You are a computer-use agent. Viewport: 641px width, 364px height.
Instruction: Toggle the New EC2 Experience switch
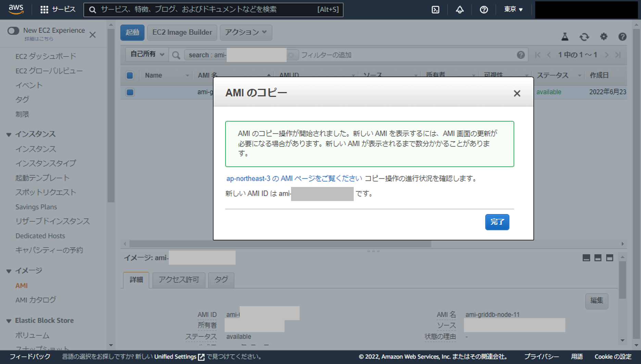coord(13,31)
